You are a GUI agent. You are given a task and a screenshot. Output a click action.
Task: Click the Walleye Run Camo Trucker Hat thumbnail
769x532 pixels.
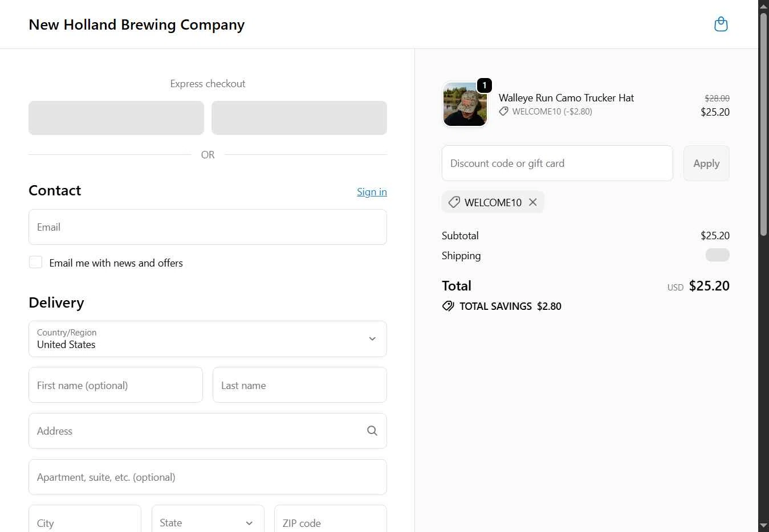(465, 104)
